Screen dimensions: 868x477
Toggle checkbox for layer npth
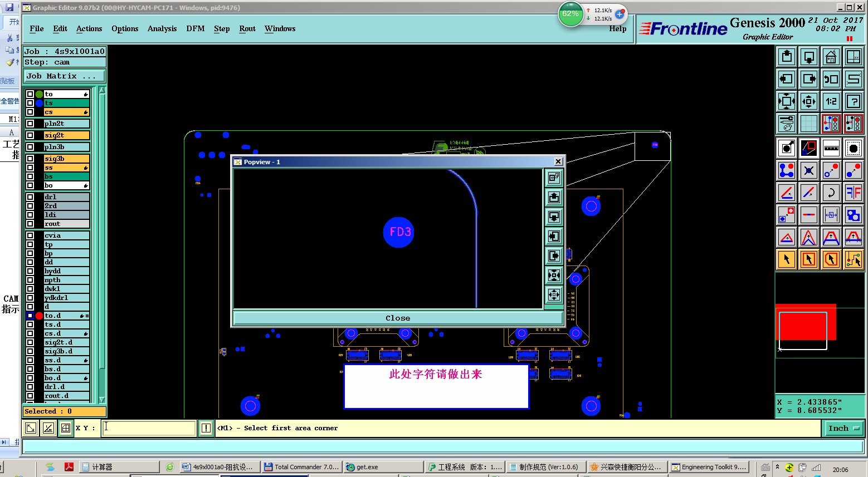tap(30, 280)
